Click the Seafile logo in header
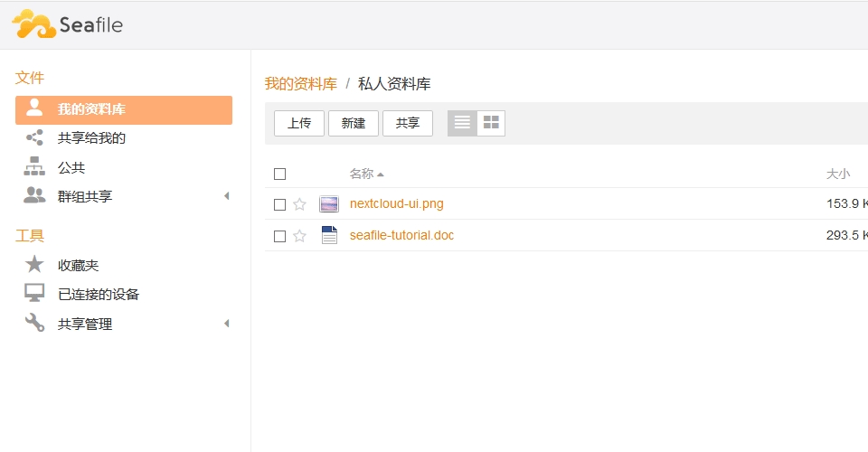This screenshot has height=452, width=868. [68, 24]
